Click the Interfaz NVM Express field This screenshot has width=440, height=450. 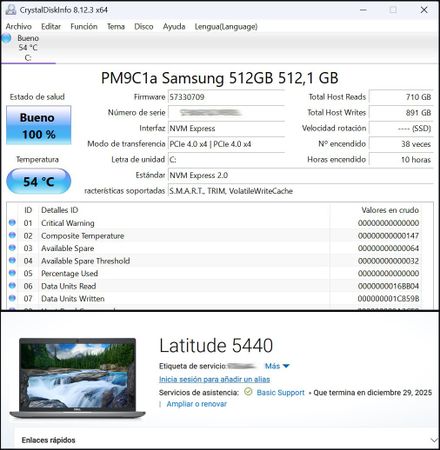coord(226,128)
